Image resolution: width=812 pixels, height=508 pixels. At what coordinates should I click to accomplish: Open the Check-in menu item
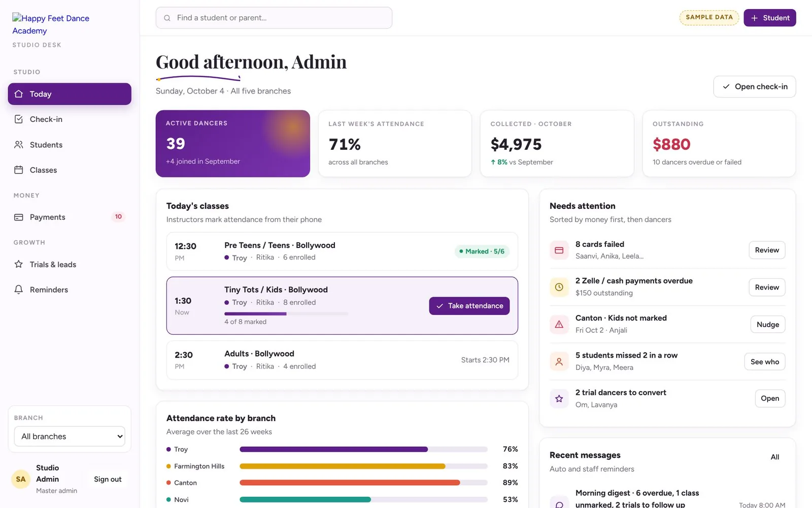tap(70, 119)
